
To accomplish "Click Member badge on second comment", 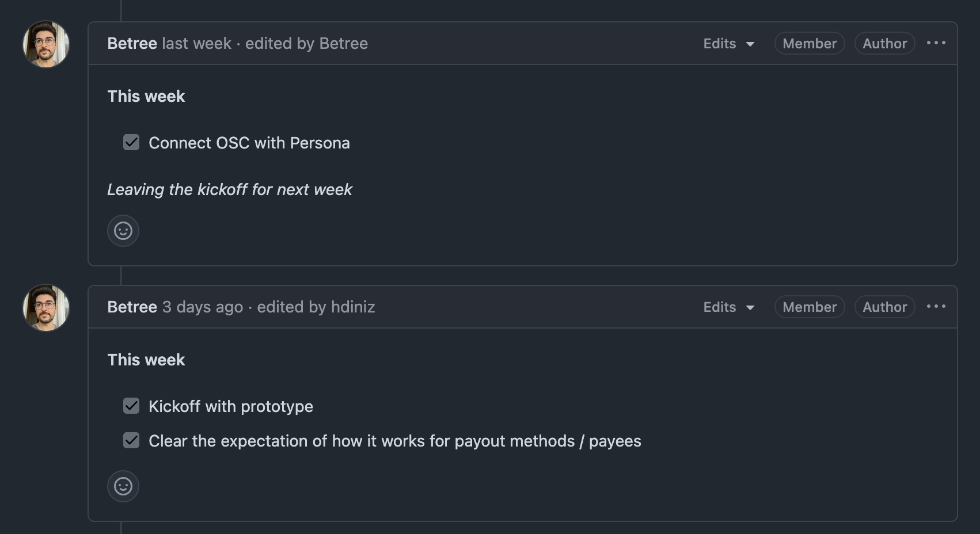I will (x=809, y=307).
